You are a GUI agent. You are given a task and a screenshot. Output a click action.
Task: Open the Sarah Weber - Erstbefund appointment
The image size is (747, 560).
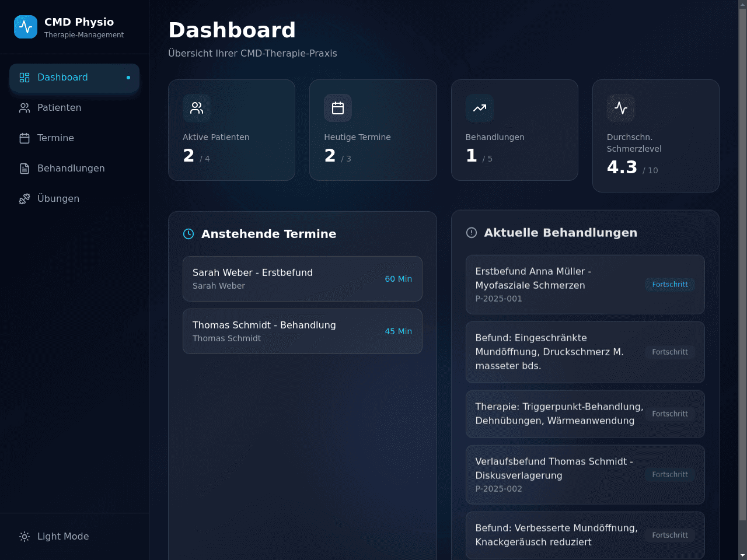point(302,279)
